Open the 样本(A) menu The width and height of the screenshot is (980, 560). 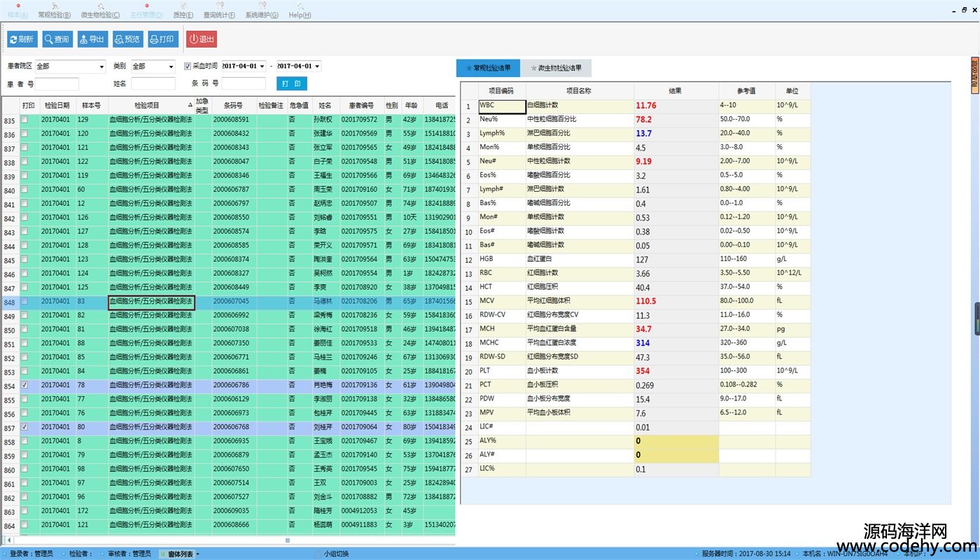18,11
